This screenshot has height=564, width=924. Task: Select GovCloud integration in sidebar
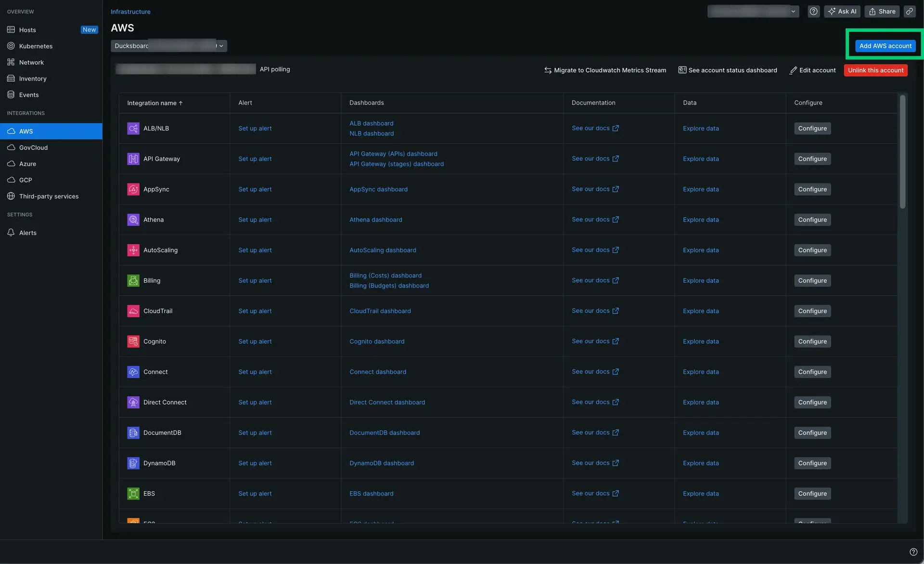[51, 147]
